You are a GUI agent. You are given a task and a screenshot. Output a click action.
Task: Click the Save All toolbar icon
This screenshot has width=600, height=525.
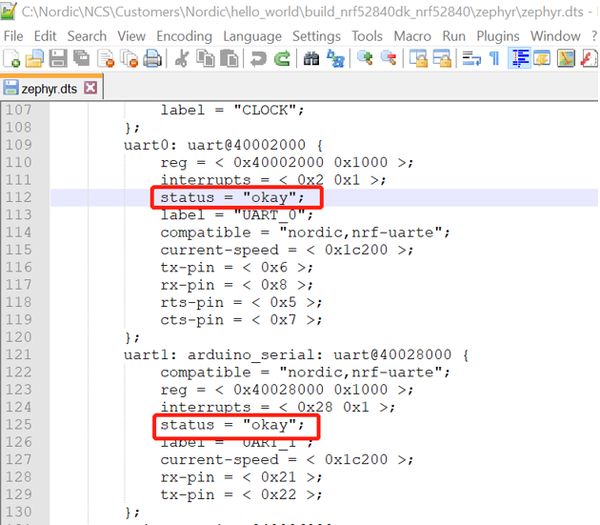[x=82, y=59]
